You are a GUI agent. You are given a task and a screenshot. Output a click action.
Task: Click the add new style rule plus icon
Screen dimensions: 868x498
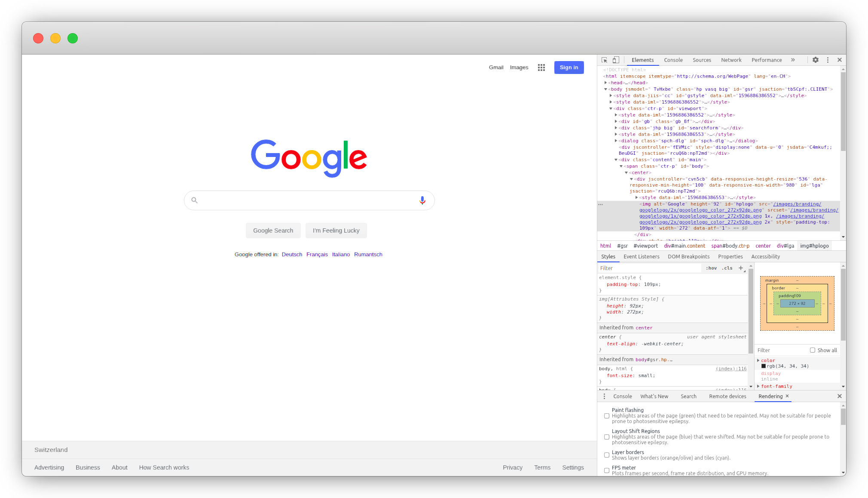(741, 268)
